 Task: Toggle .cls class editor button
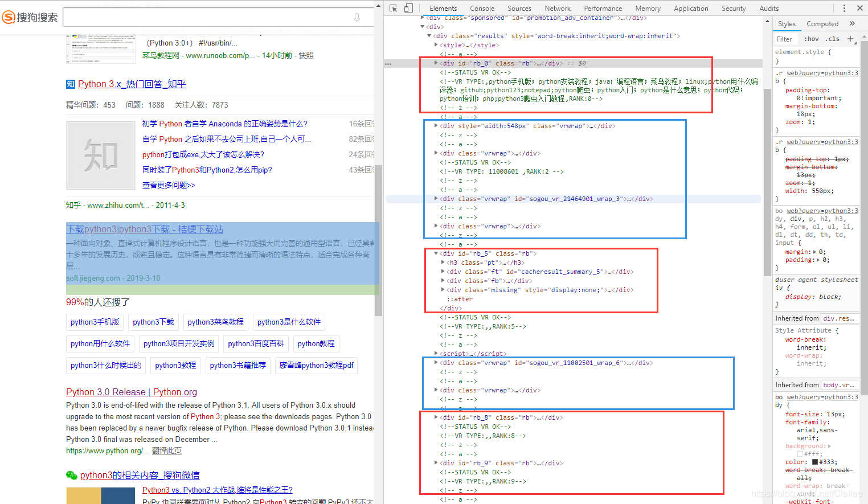tap(833, 39)
